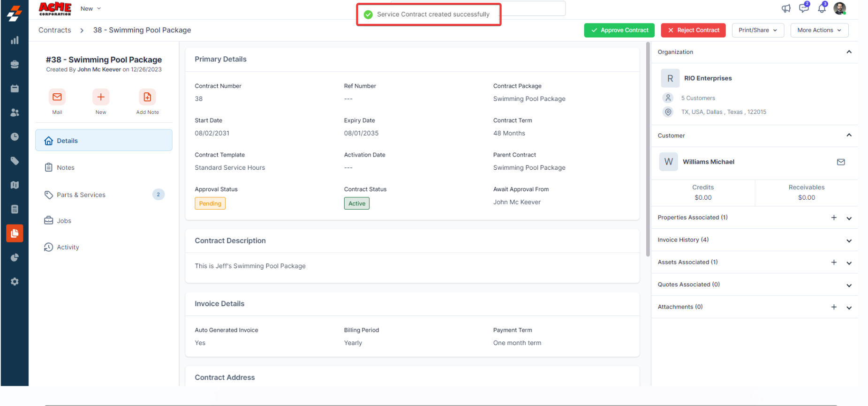Add a property with plus icon

[x=834, y=218]
